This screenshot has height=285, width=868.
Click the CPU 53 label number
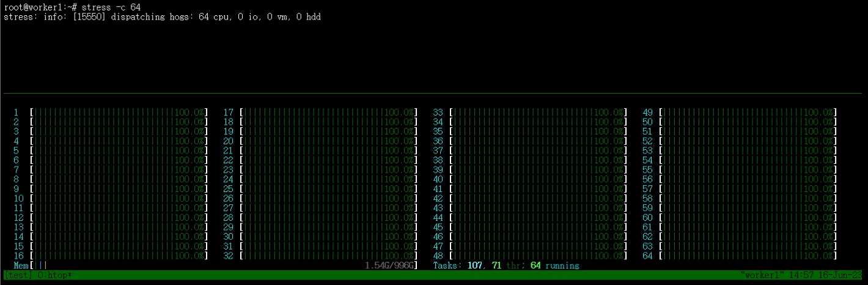point(647,150)
